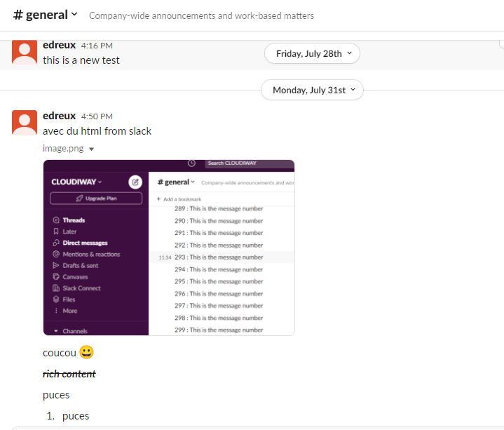Viewport: 504px width, 430px height.
Task: Open edreux profile name on the 4:16 PM message
Action: [59, 45]
